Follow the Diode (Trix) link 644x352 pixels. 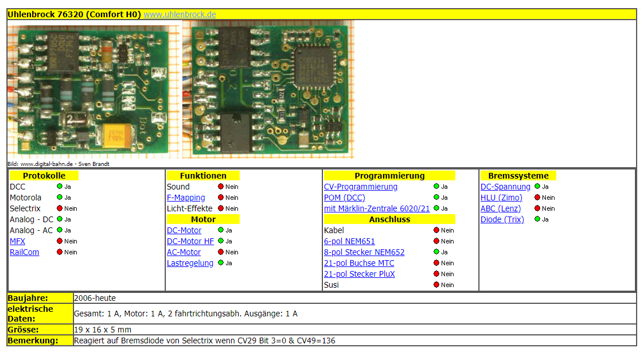pos(502,219)
